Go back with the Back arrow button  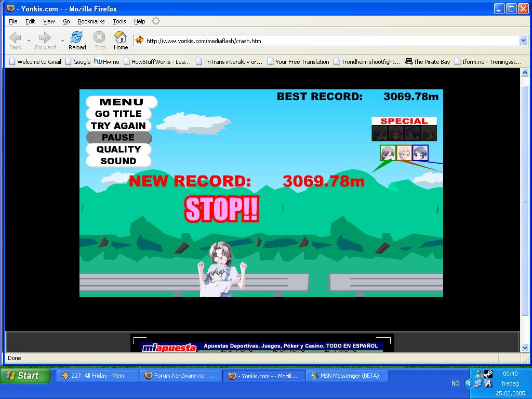15,41
